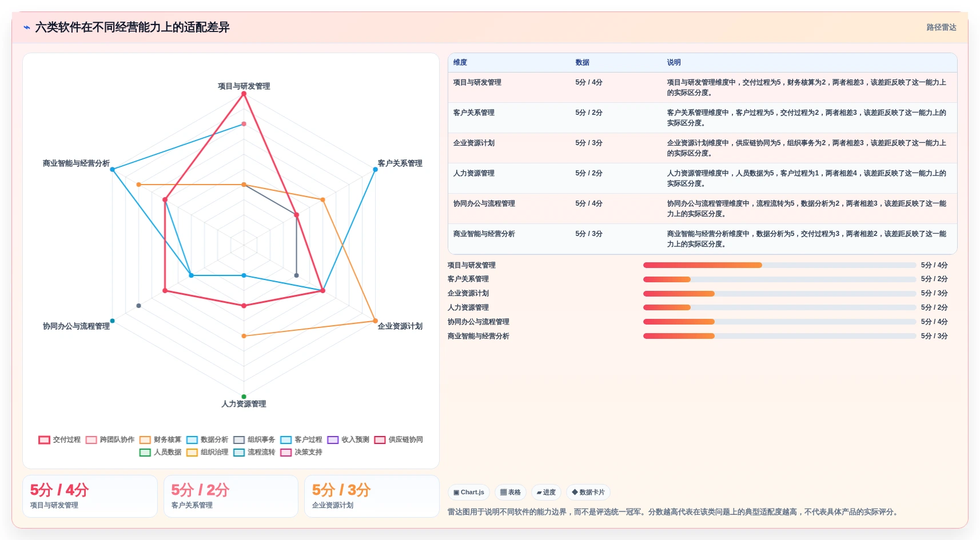The image size is (980, 540).
Task: Select the Chart.js pill tag
Action: [469, 492]
